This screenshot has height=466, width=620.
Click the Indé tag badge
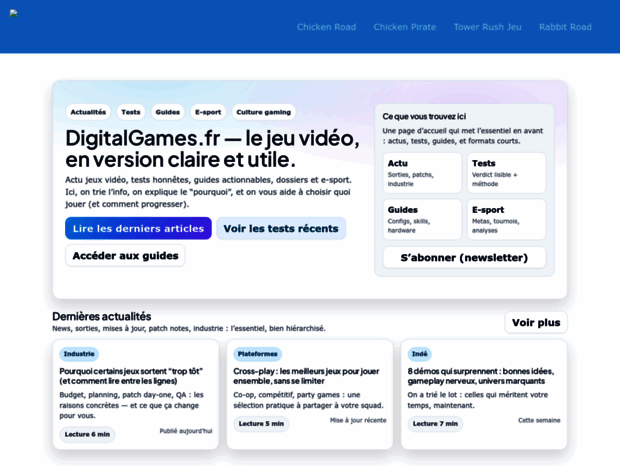pos(420,354)
